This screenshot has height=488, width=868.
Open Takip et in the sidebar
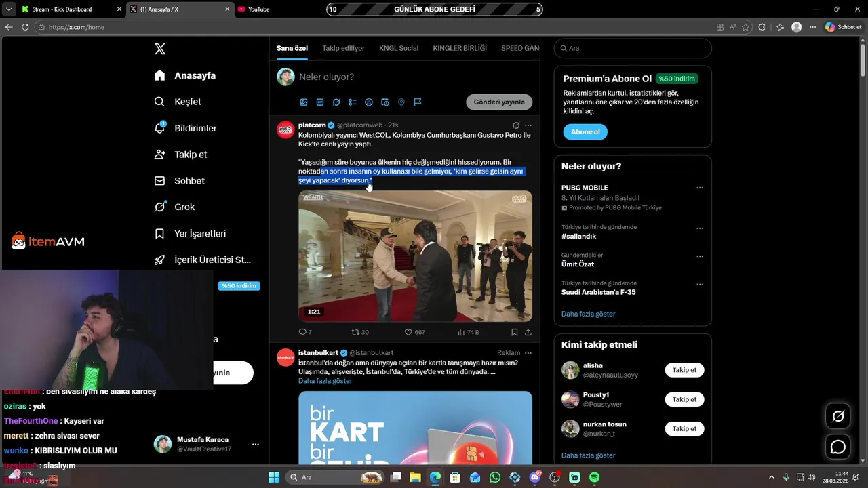(x=180, y=155)
